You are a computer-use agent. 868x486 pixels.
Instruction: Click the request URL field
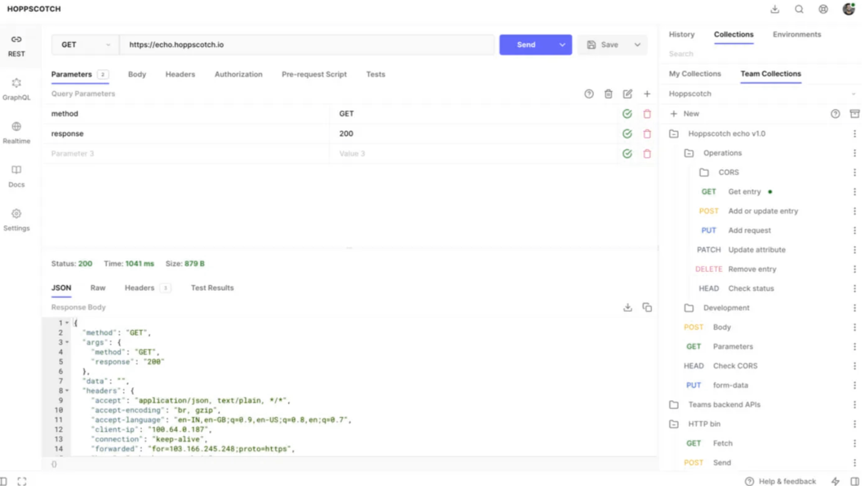tap(307, 45)
